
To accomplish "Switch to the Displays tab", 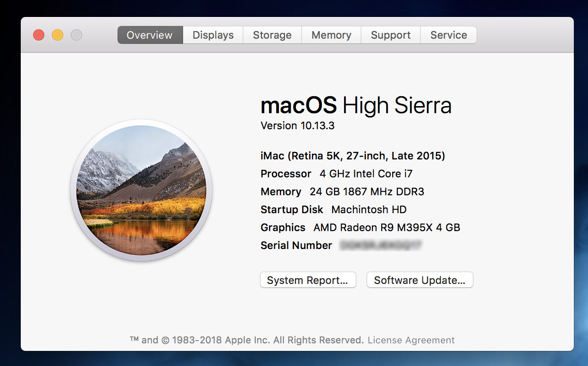I will click(x=213, y=35).
